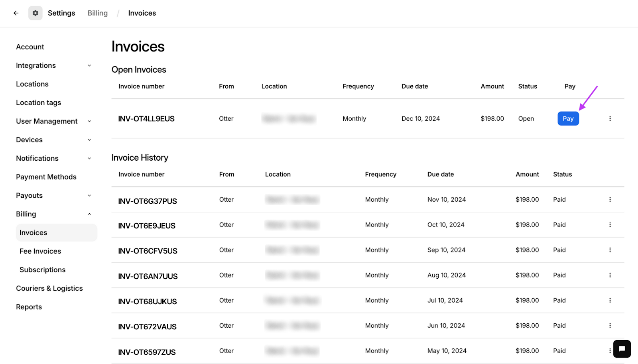Click invoice number INV-OT672VAUS
Screen dimensions: 638x364
[148, 327]
